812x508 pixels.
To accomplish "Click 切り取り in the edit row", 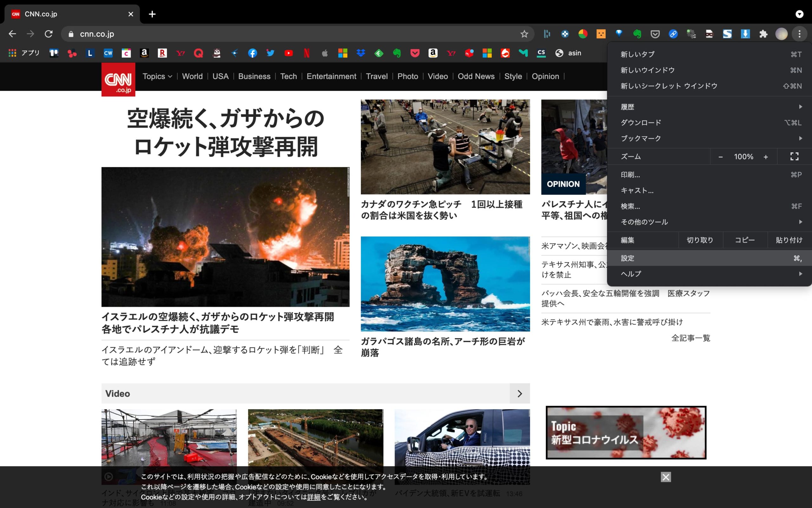I will tap(700, 240).
